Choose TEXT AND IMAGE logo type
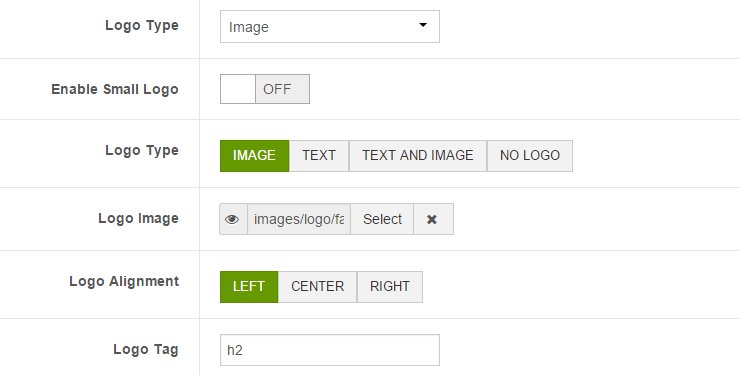 pos(418,156)
